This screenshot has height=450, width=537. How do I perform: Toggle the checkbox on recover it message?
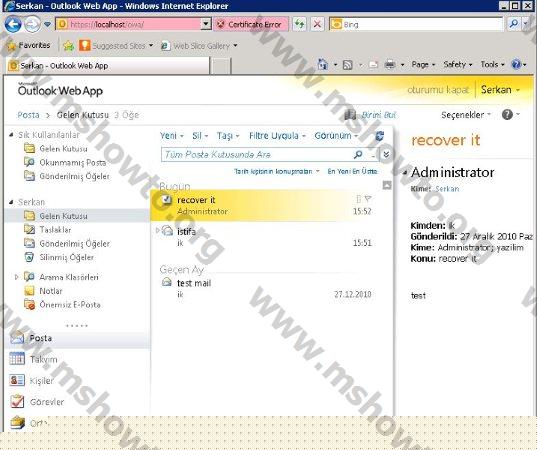point(166,199)
